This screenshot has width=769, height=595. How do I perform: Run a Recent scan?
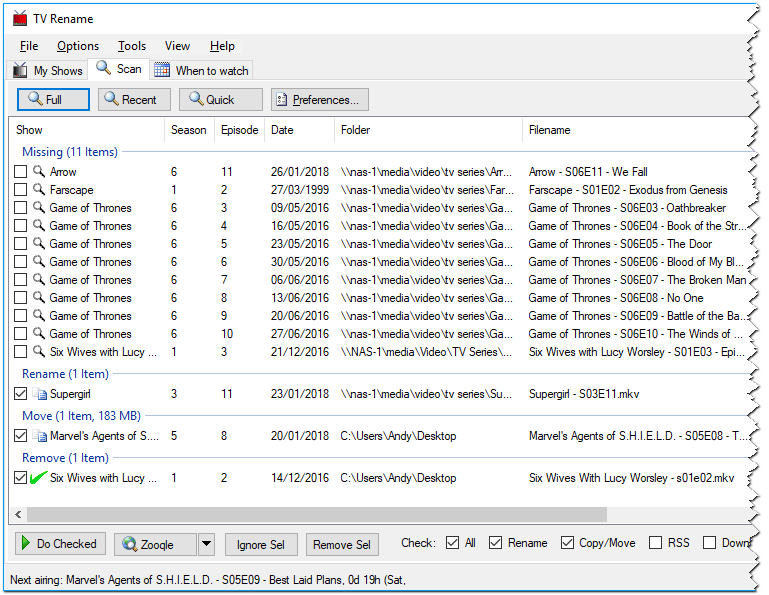134,100
